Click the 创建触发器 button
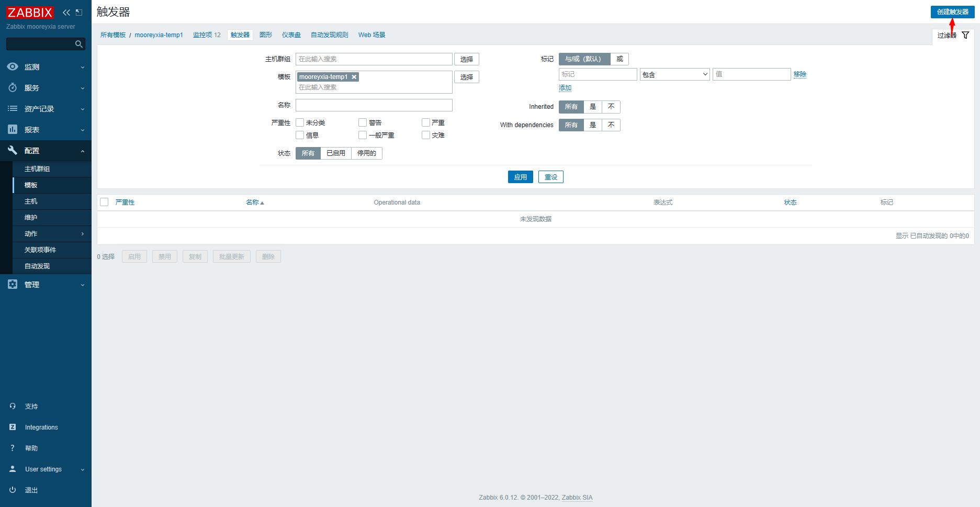Image resolution: width=980 pixels, height=507 pixels. (x=952, y=12)
